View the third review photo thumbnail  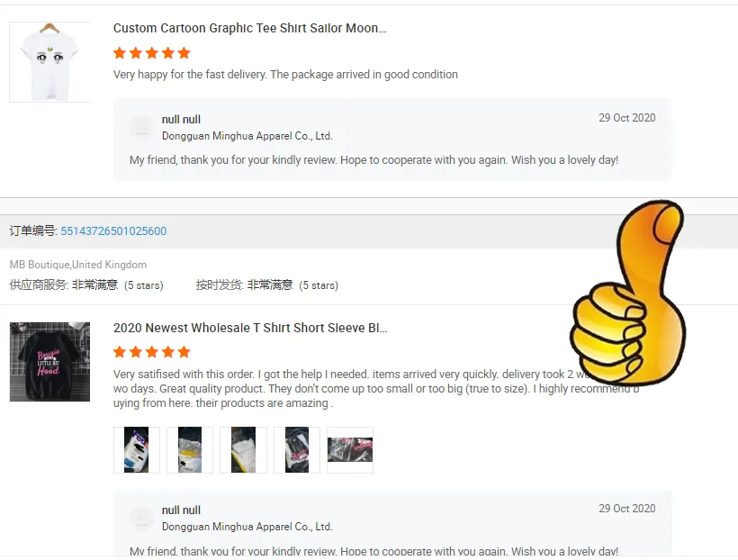pyautogui.click(x=243, y=450)
